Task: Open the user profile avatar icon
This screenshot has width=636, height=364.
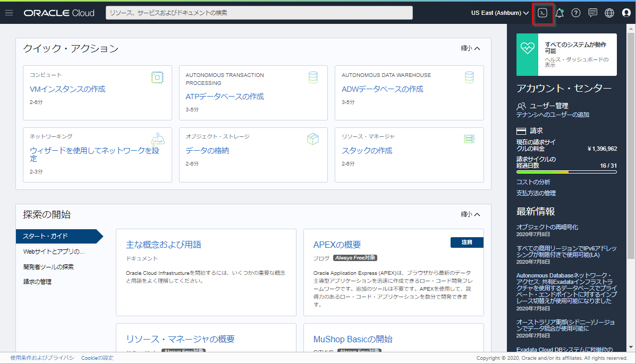Action: tap(626, 13)
